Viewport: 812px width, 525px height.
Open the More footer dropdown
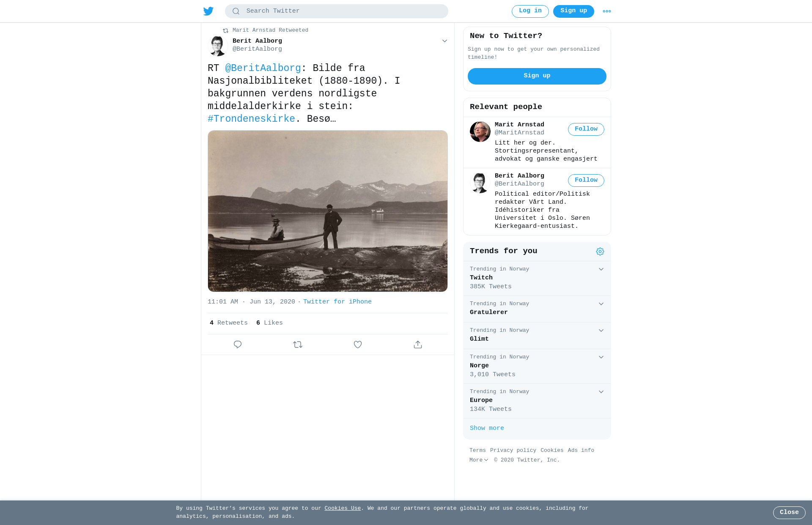[479, 460]
